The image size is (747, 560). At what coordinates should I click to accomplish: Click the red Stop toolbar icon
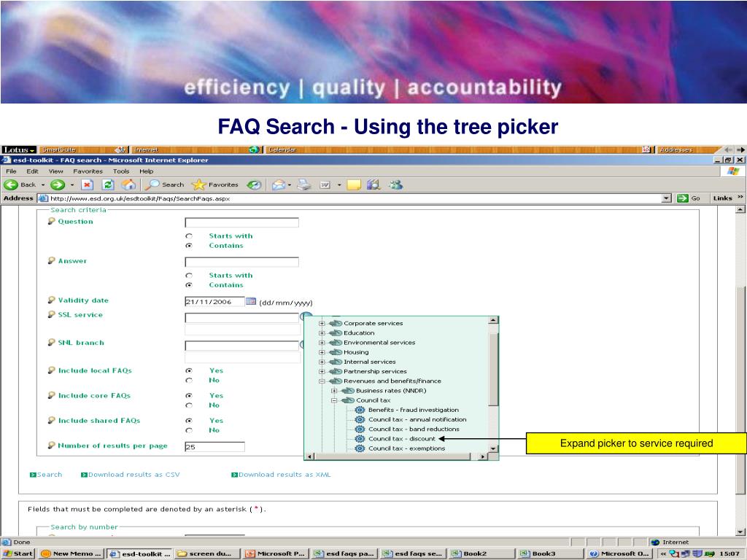[x=87, y=184]
